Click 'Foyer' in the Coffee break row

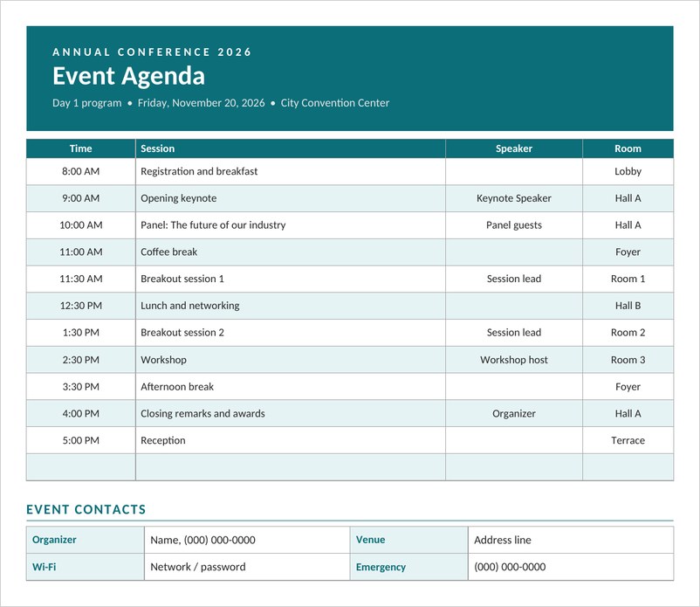[628, 252]
